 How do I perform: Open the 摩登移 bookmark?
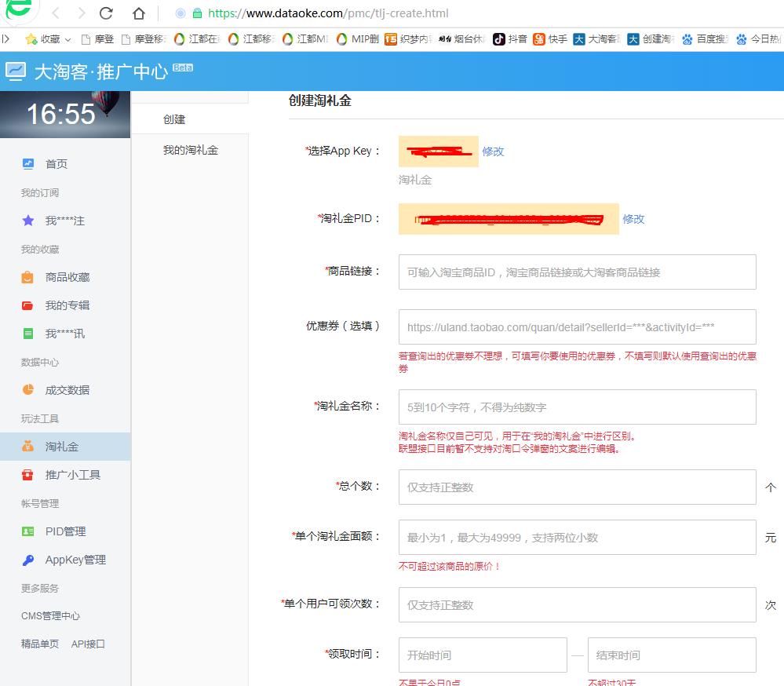[x=144, y=39]
